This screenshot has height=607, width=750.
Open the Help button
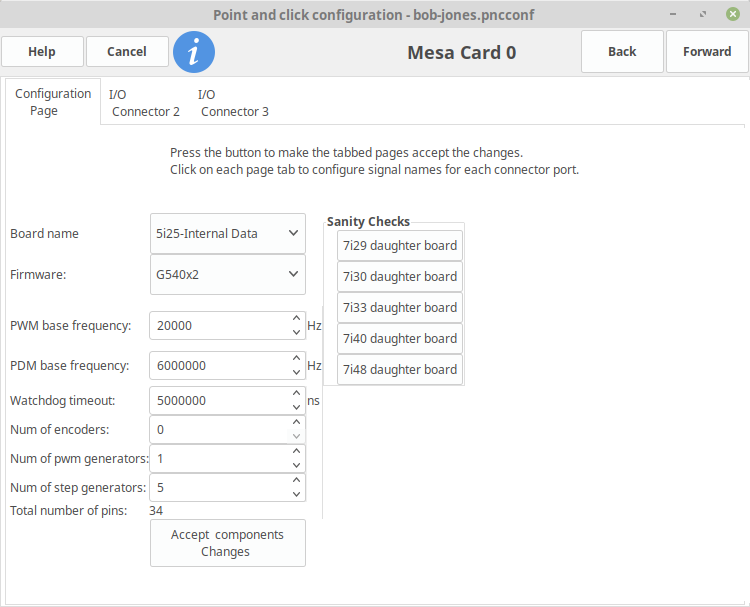(42, 52)
